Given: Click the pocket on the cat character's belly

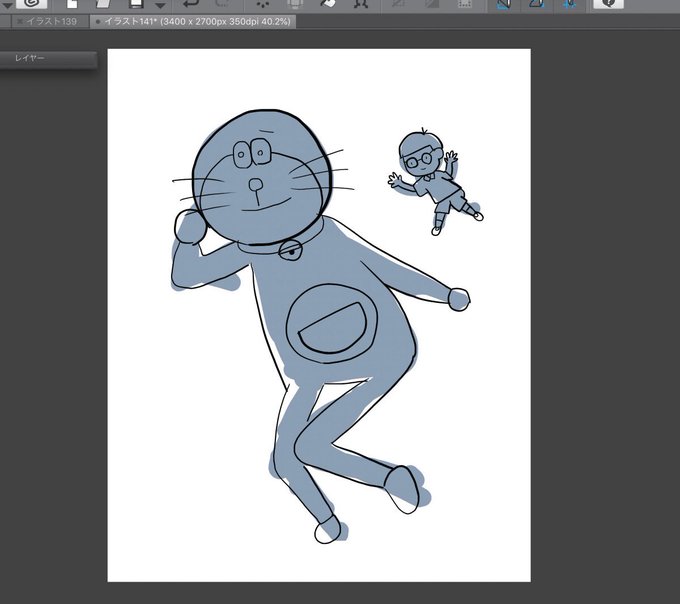Looking at the screenshot, I should point(333,327).
